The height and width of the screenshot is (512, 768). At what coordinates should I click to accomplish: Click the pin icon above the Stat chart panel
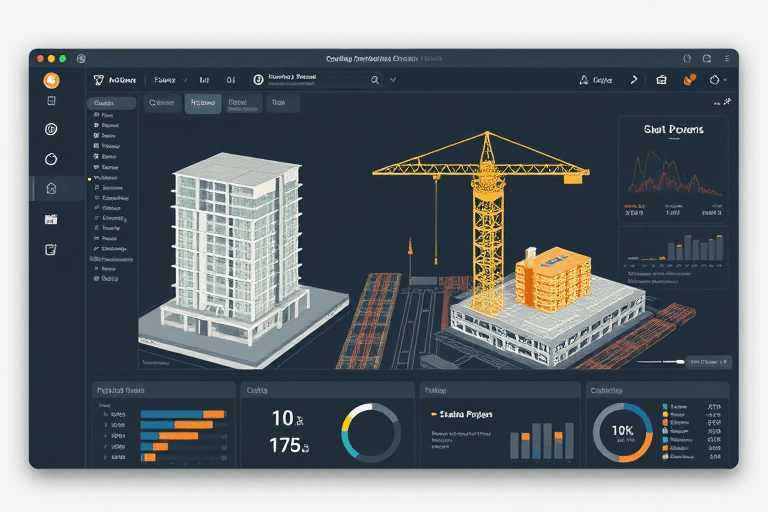[727, 102]
